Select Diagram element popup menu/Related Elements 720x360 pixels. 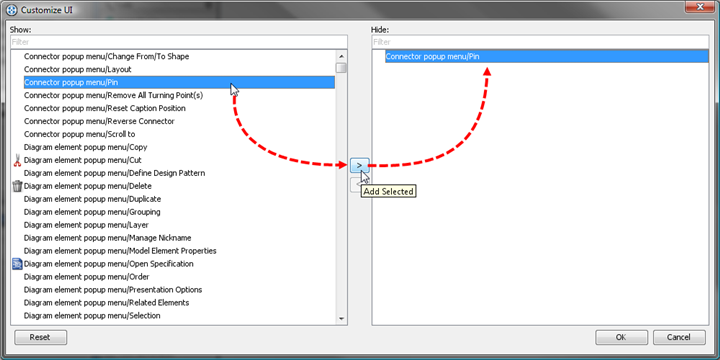107,303
